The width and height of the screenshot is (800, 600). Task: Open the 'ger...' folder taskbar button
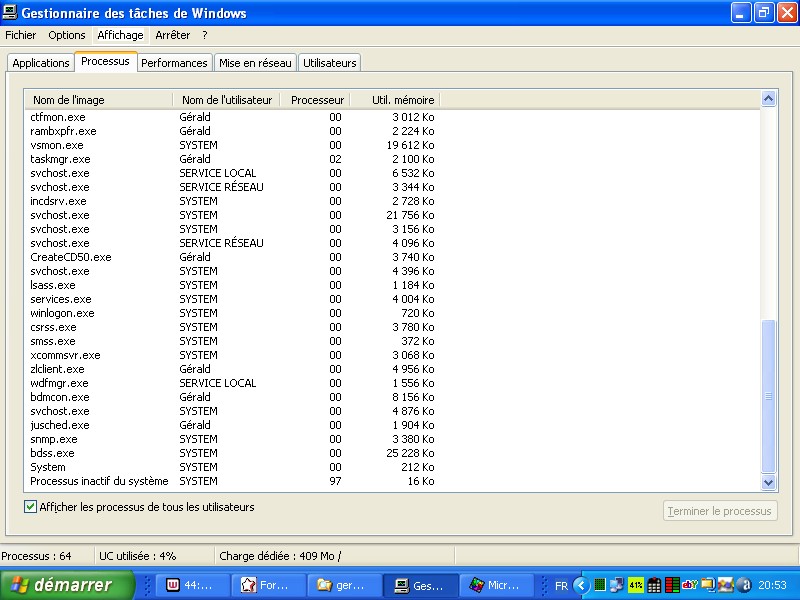pyautogui.click(x=344, y=585)
